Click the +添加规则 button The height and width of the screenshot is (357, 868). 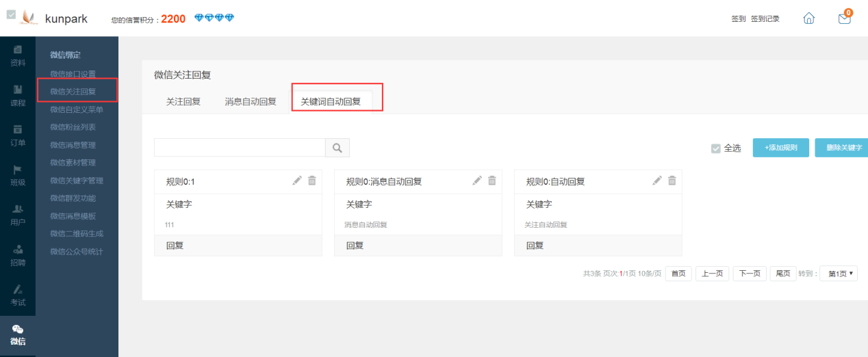click(x=781, y=148)
